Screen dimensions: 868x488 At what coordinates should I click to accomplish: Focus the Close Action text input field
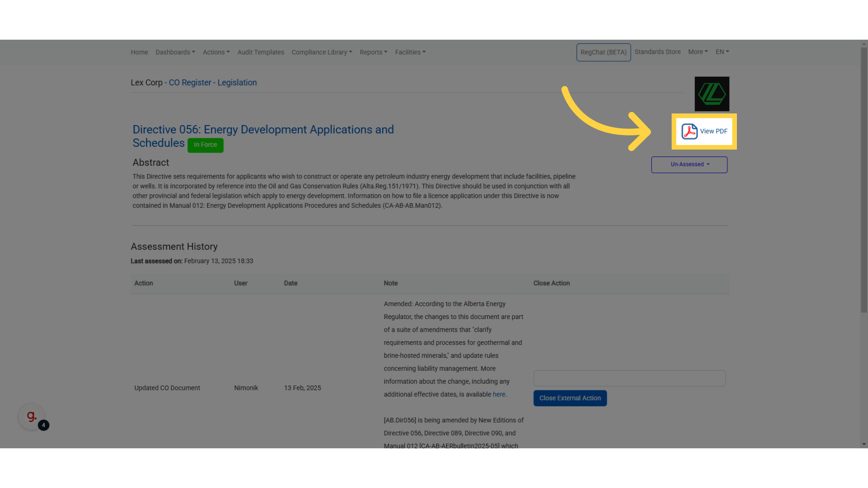[x=629, y=378]
